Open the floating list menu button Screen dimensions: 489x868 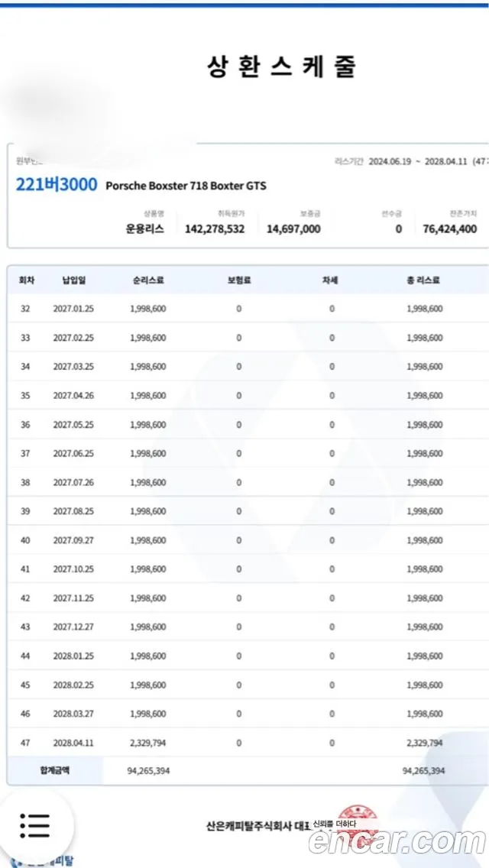tap(35, 825)
